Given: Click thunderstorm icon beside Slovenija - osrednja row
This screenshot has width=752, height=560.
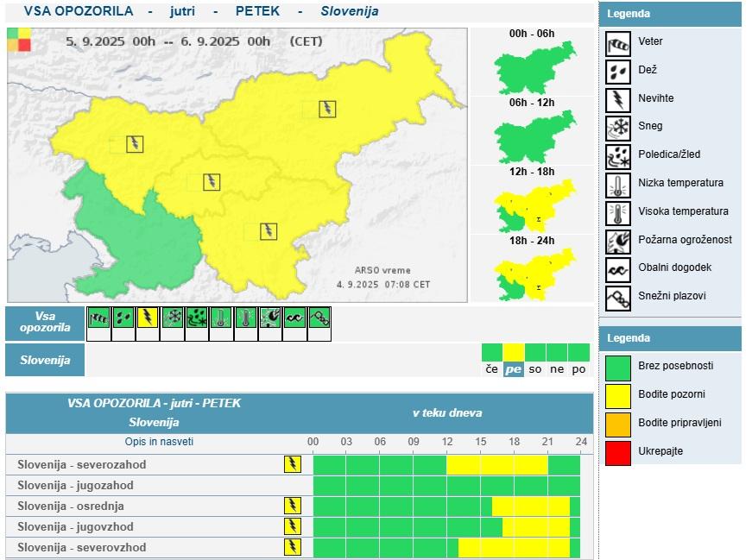Looking at the screenshot, I should point(293,506).
